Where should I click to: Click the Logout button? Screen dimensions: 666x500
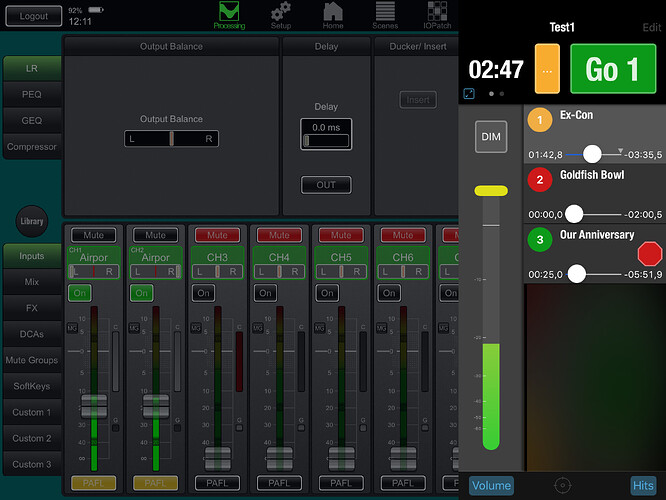tap(34, 16)
